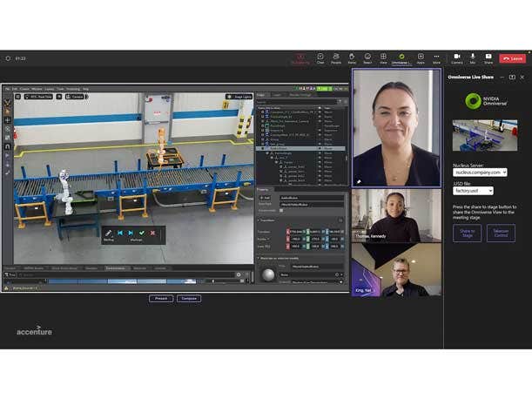This screenshot has width=532, height=399.
Task: Show the People participants list
Action: (x=336, y=57)
